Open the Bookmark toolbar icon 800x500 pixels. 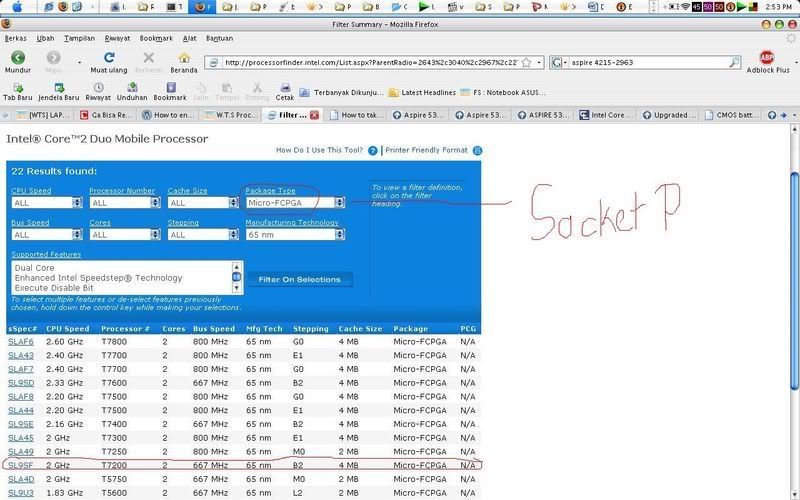171,88
